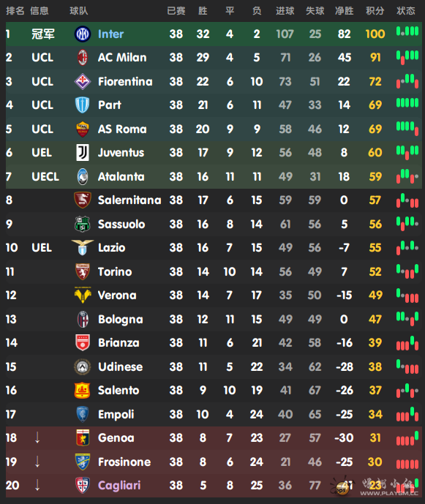Click the Genoa club crest
The width and height of the screenshot is (425, 504).
83,437
